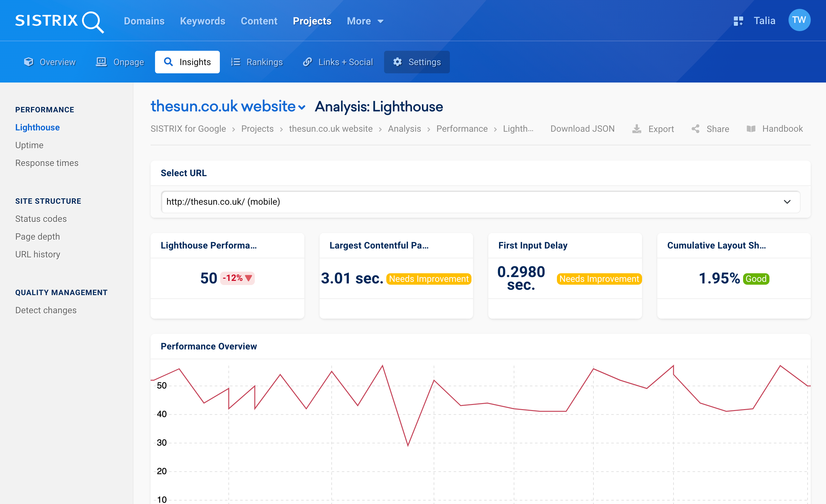The width and height of the screenshot is (826, 504).
Task: Click the thesun.co.uk website breadcrumb
Action: coord(330,129)
